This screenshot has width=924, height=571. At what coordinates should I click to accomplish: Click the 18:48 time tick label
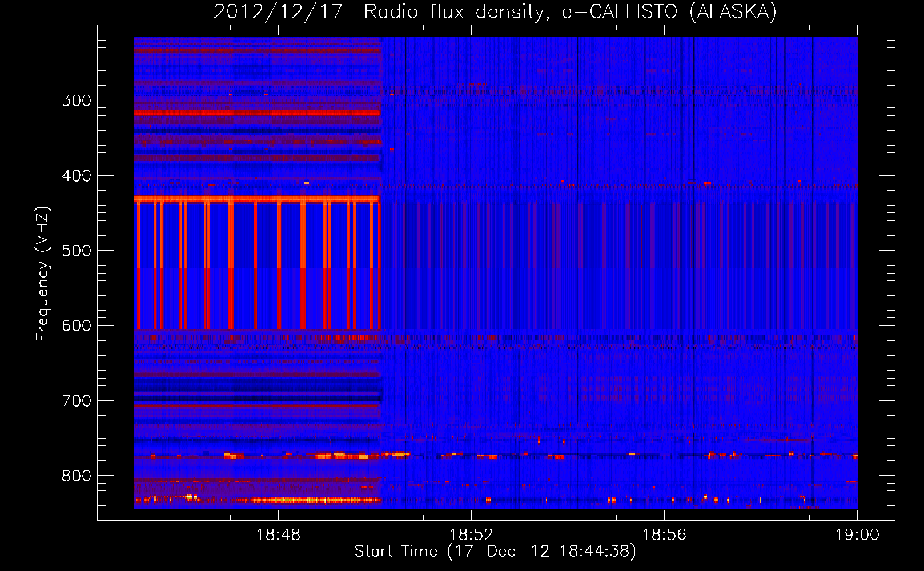(278, 535)
